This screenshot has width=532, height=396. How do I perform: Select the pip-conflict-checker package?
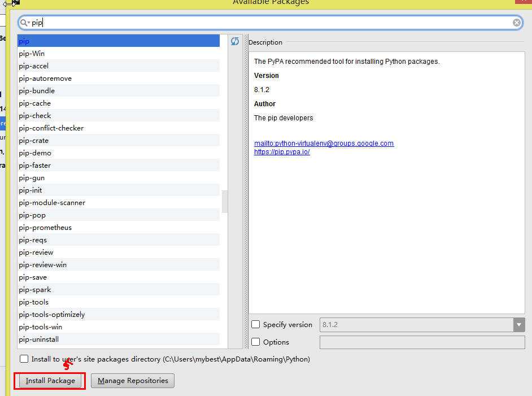[x=119, y=128]
